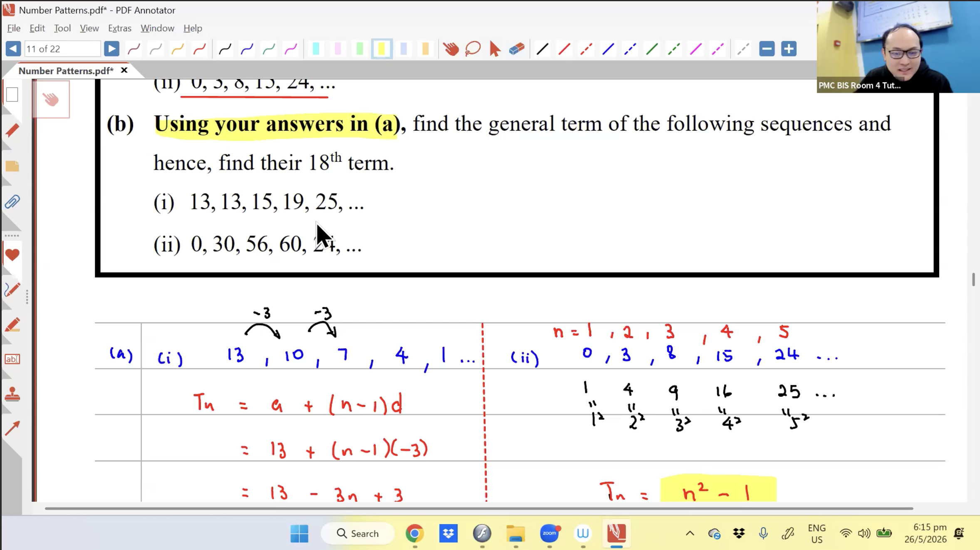Open the Tool menu
Image resolution: width=980 pixels, height=550 pixels.
click(62, 28)
